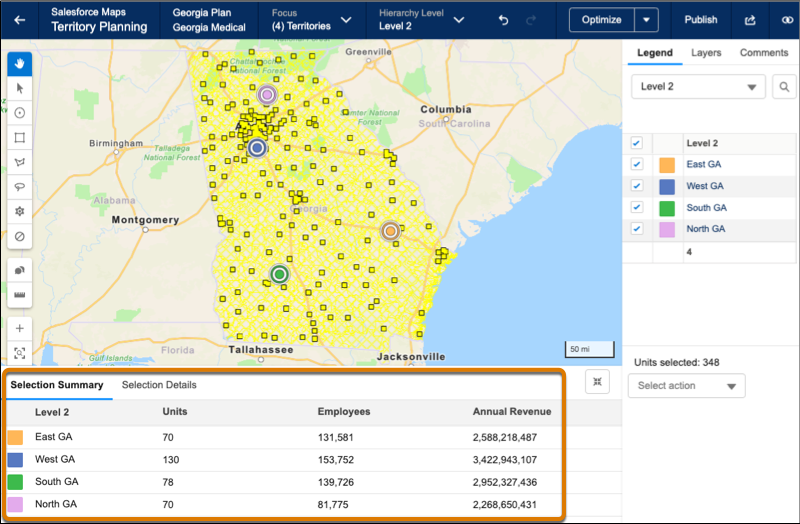Click the zoom-to-selection icon
This screenshot has width=800, height=524.
(x=19, y=353)
